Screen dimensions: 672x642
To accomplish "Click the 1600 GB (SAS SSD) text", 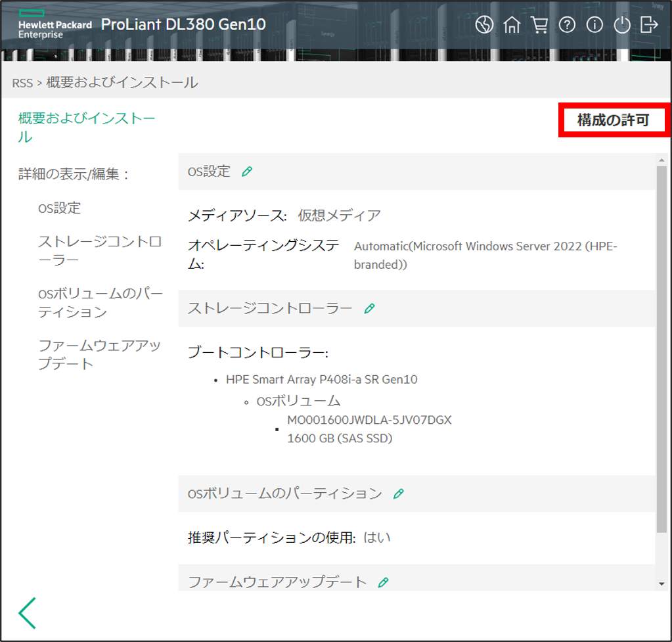I will coord(340,438).
